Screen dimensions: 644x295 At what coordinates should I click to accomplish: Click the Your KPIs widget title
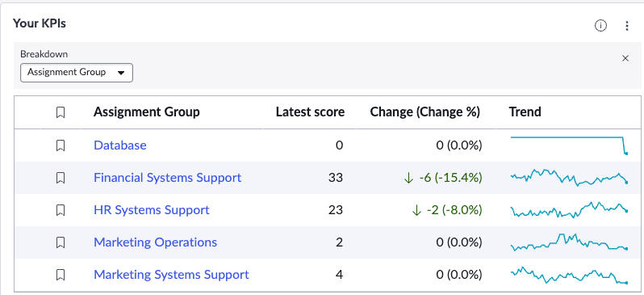pos(40,23)
